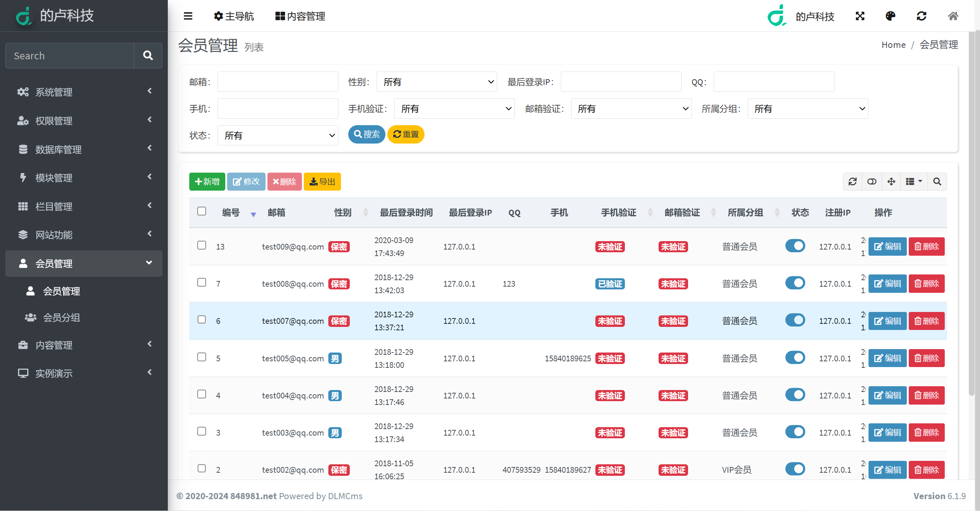Viewport: 980px width, 511px height.
Task: Click the fullscreen expand icon in header
Action: click(x=860, y=16)
